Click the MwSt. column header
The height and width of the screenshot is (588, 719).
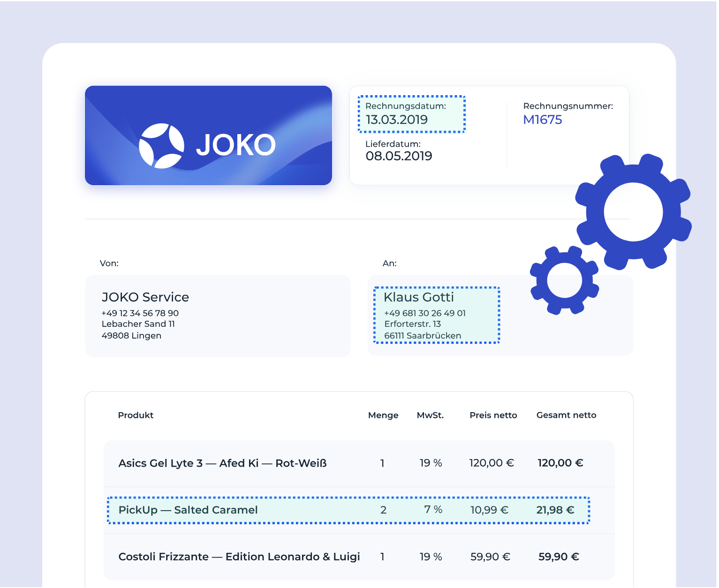430,415
